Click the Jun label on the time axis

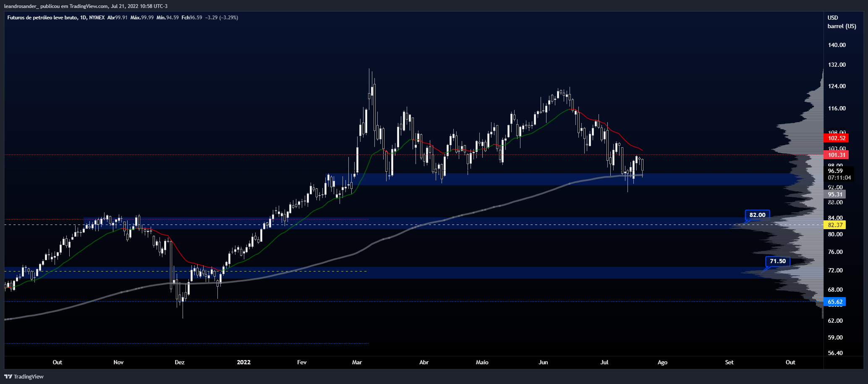[x=543, y=362]
